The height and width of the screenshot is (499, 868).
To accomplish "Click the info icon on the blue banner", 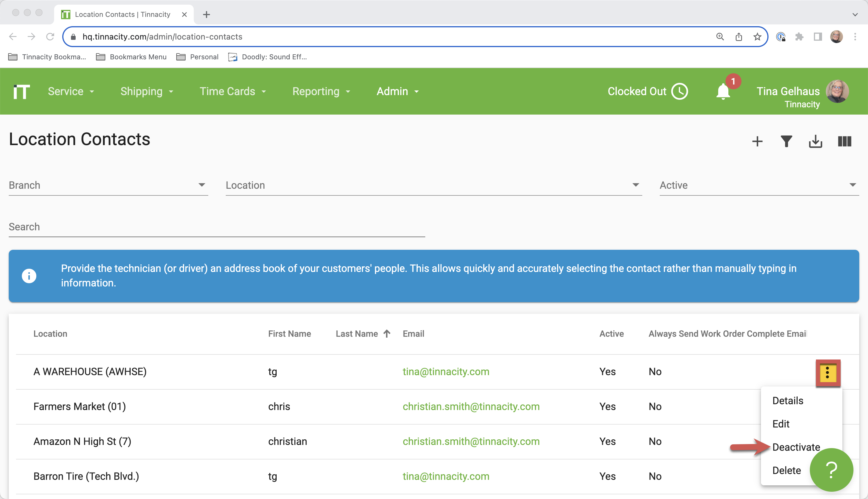I will click(29, 276).
